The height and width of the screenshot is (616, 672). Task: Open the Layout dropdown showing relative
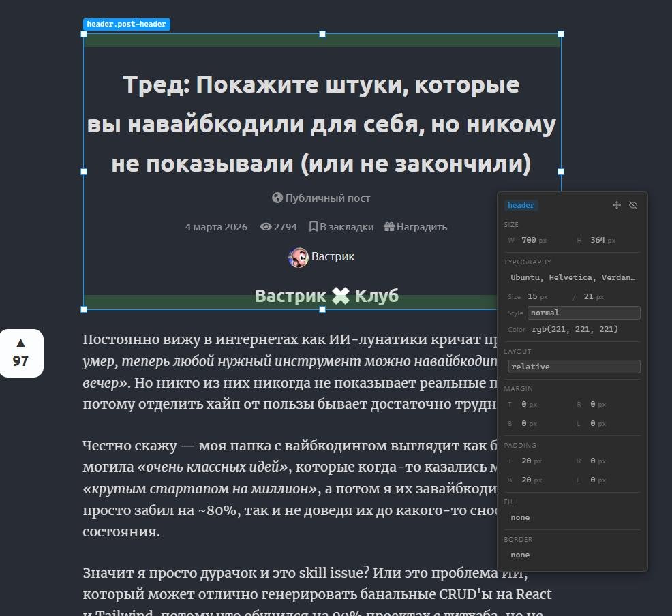(x=574, y=367)
